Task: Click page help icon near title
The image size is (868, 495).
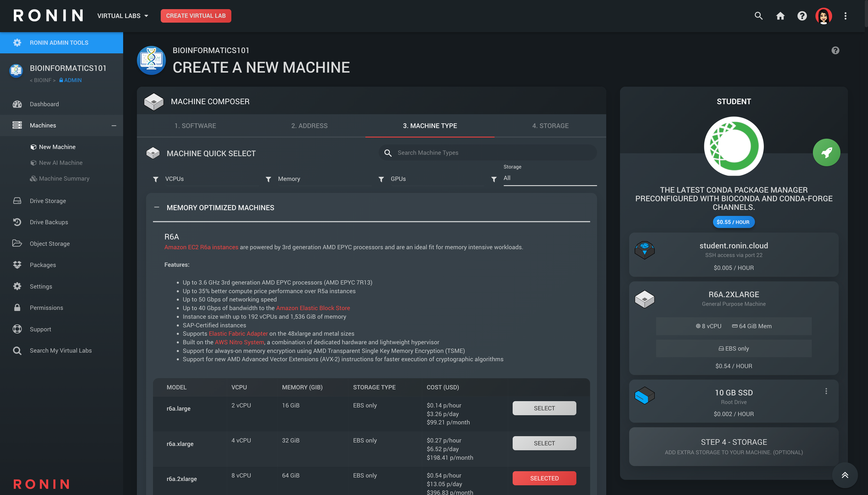Action: click(x=835, y=50)
